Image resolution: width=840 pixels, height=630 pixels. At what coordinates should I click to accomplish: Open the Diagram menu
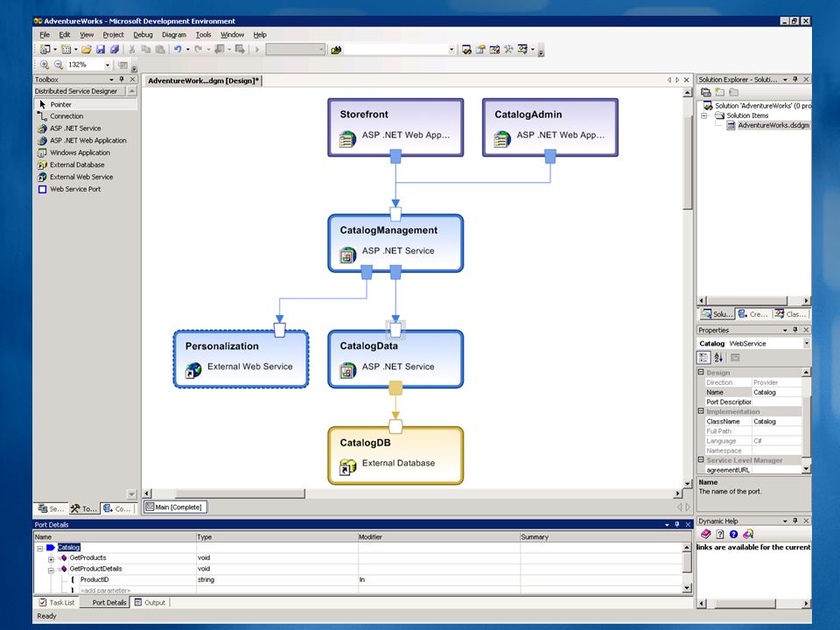pyautogui.click(x=174, y=35)
